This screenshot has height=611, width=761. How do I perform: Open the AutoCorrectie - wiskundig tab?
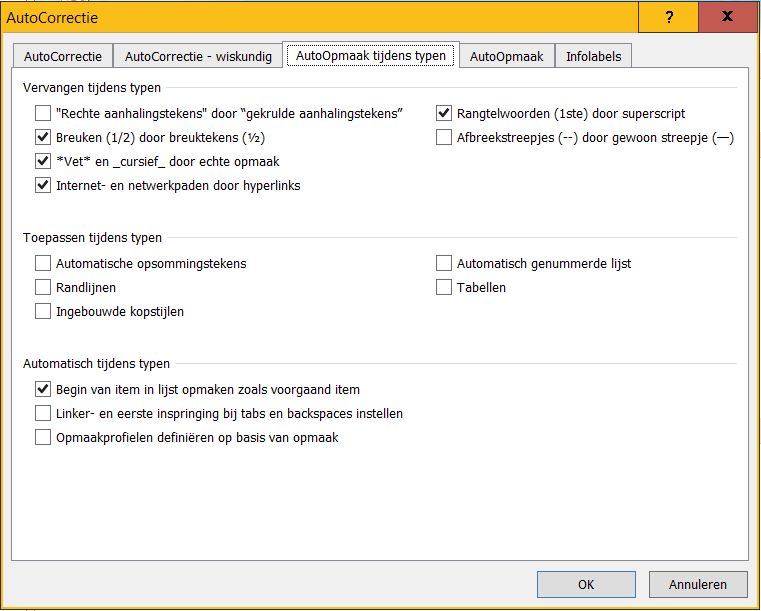tap(198, 57)
